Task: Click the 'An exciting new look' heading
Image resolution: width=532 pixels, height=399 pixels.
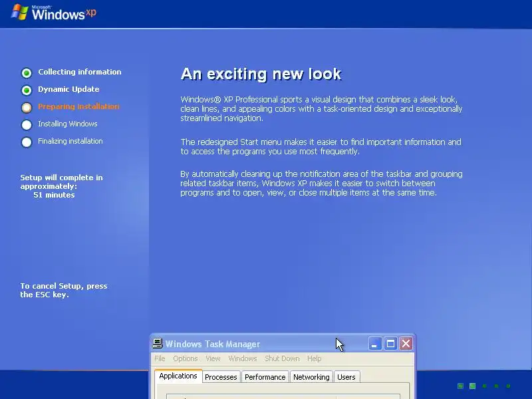Action: (x=261, y=74)
